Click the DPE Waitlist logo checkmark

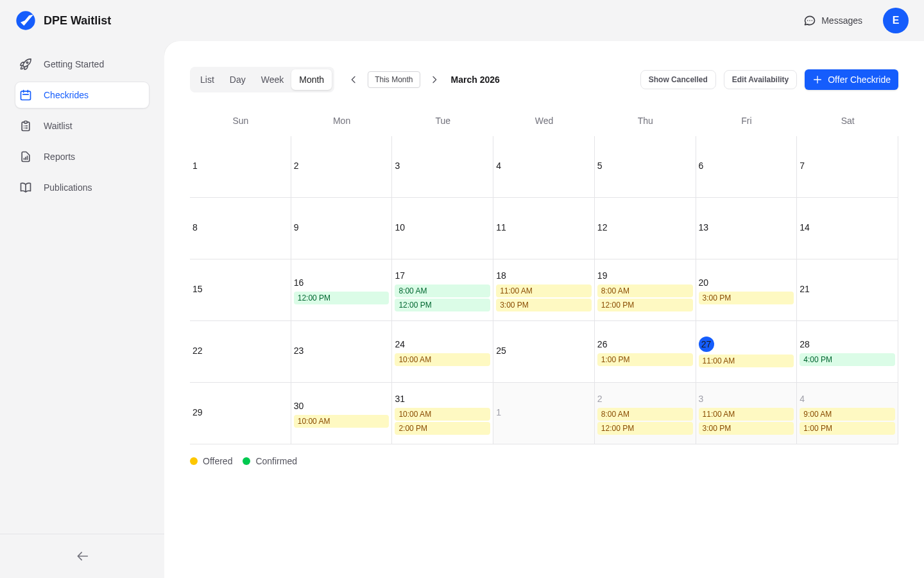[x=26, y=21]
